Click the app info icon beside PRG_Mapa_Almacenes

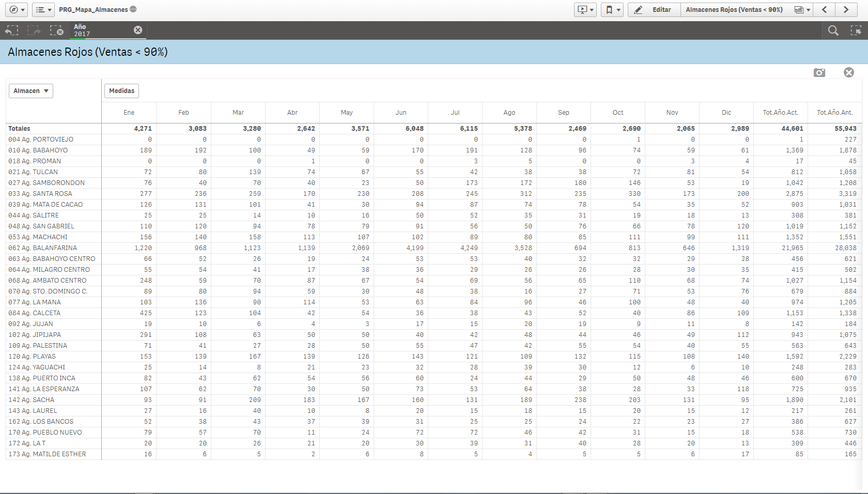click(x=133, y=9)
